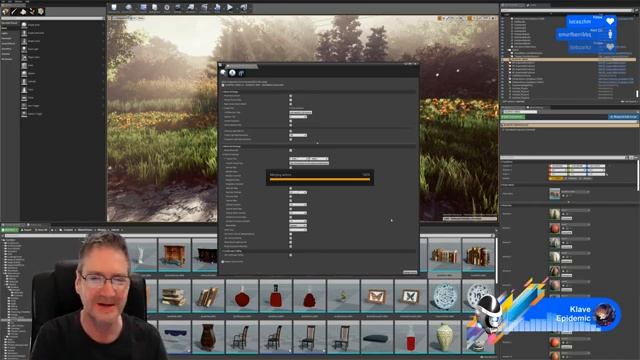The height and width of the screenshot is (360, 640).
Task: Open Content browser toolbar icon
Action: (143, 8)
